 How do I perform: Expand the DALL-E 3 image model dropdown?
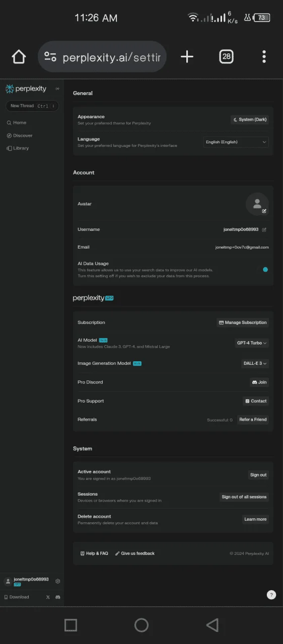pos(254,363)
